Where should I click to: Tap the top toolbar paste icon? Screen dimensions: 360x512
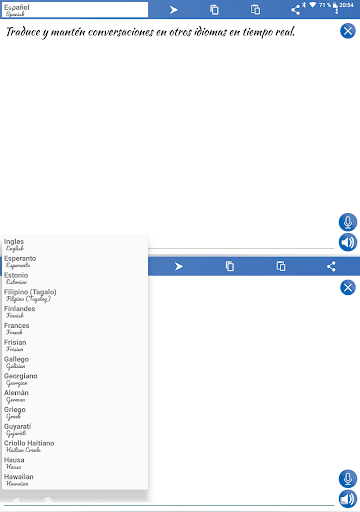[x=255, y=10]
